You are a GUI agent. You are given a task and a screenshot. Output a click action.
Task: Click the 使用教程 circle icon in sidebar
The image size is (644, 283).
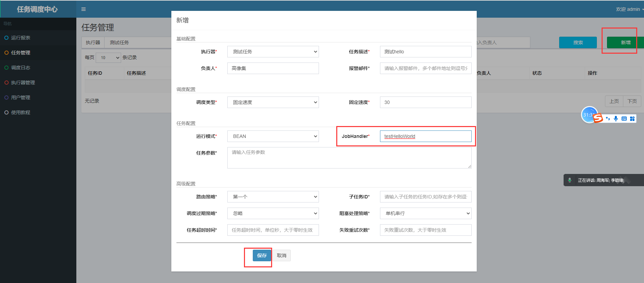pos(6,112)
